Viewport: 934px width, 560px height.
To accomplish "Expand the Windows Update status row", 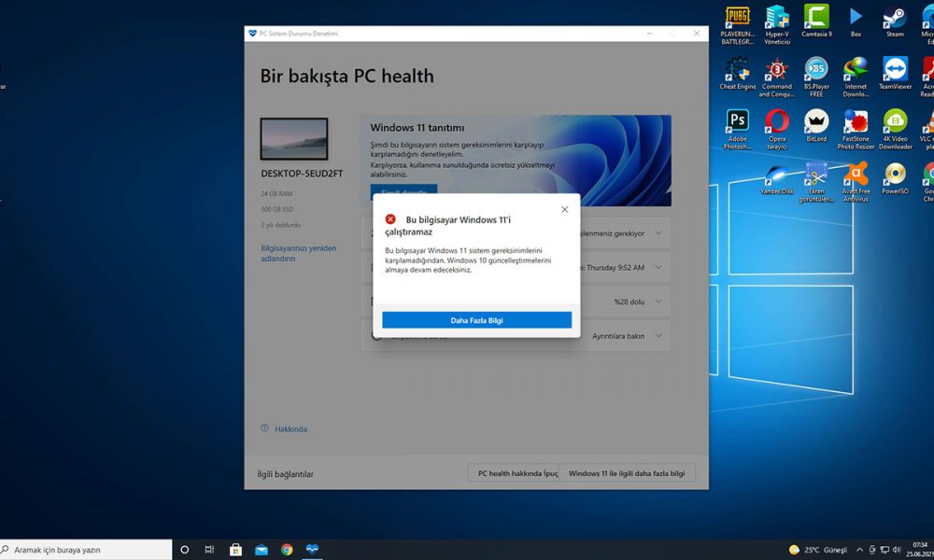I will (657, 233).
